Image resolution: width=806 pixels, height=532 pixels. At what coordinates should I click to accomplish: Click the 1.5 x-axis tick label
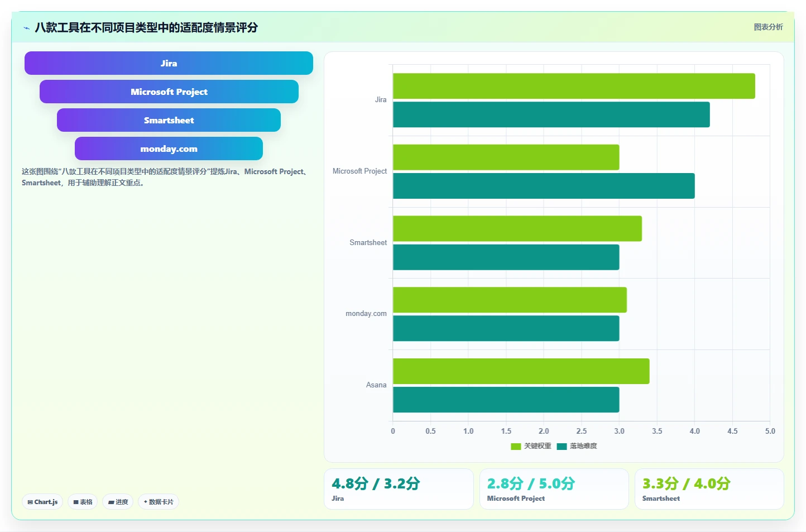point(506,431)
